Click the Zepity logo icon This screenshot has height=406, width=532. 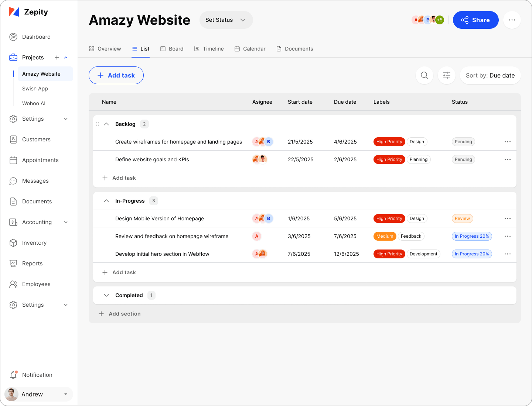[14, 12]
